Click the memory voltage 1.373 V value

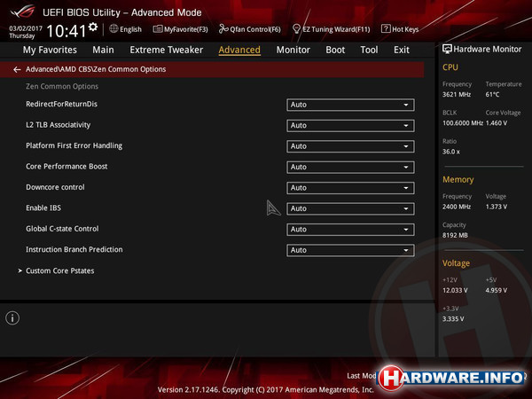coord(497,207)
